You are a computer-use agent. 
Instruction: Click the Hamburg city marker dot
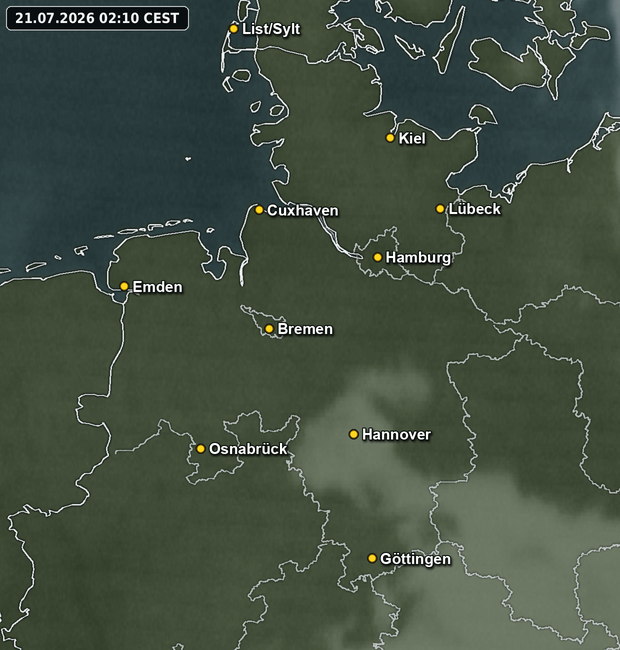point(378,257)
